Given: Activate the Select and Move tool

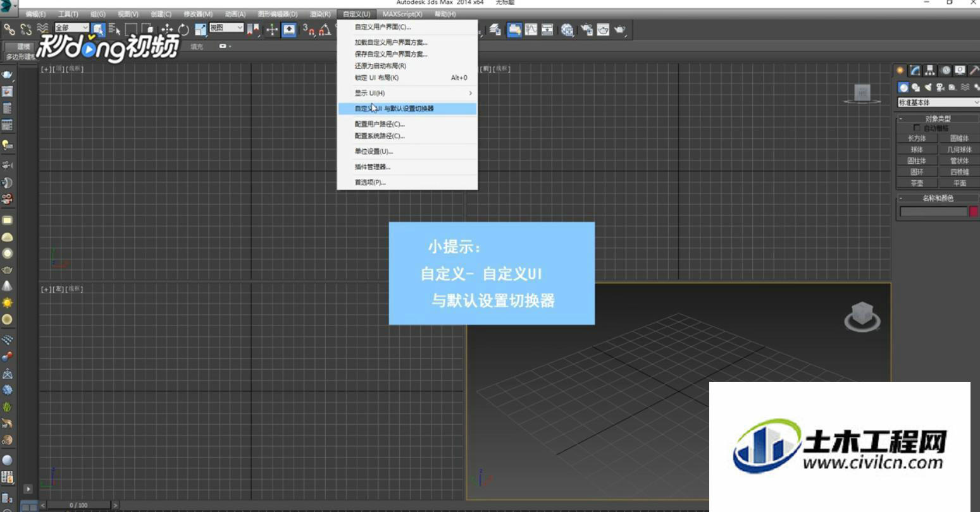Looking at the screenshot, I should coord(167,29).
